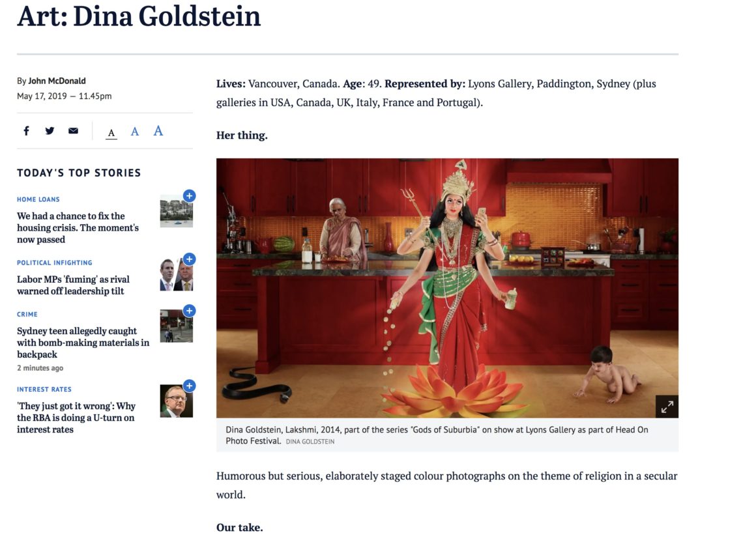This screenshot has height=557, width=756.
Task: Click the Lakshmi artwork photograph
Action: [447, 288]
